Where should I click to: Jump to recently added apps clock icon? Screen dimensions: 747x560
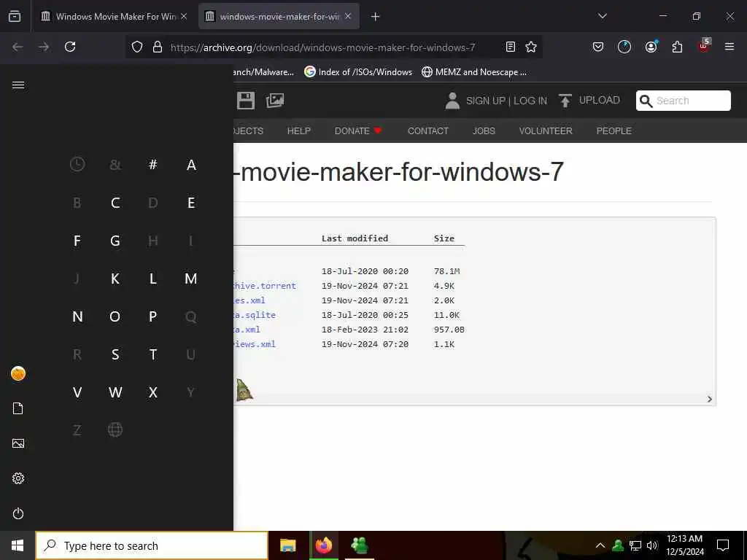77,164
